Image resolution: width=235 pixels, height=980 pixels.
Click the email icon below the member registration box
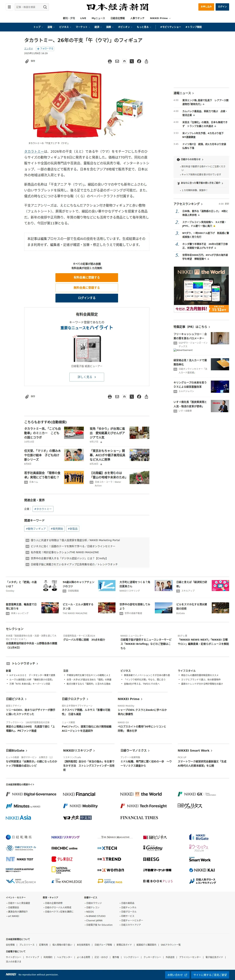pyautogui.click(x=117, y=396)
